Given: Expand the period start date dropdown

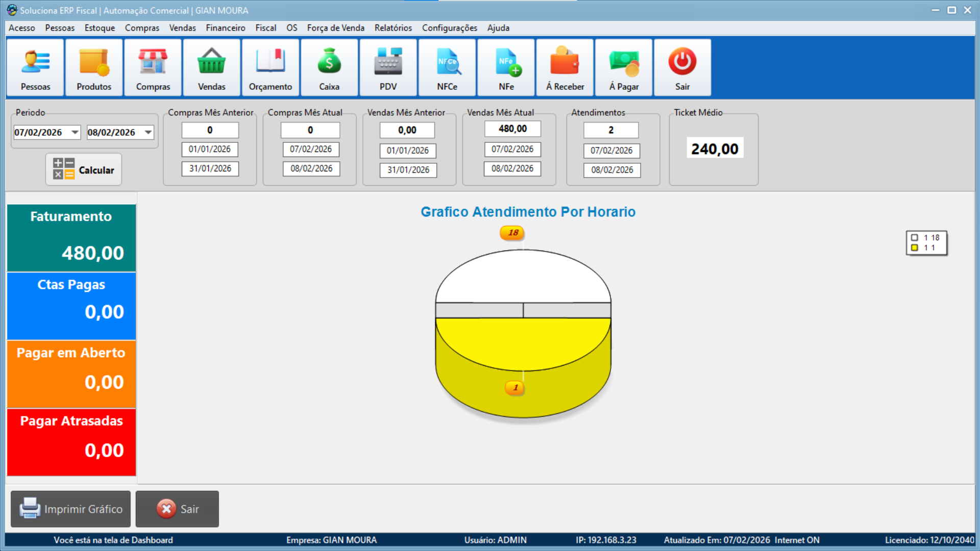Looking at the screenshot, I should 75,133.
